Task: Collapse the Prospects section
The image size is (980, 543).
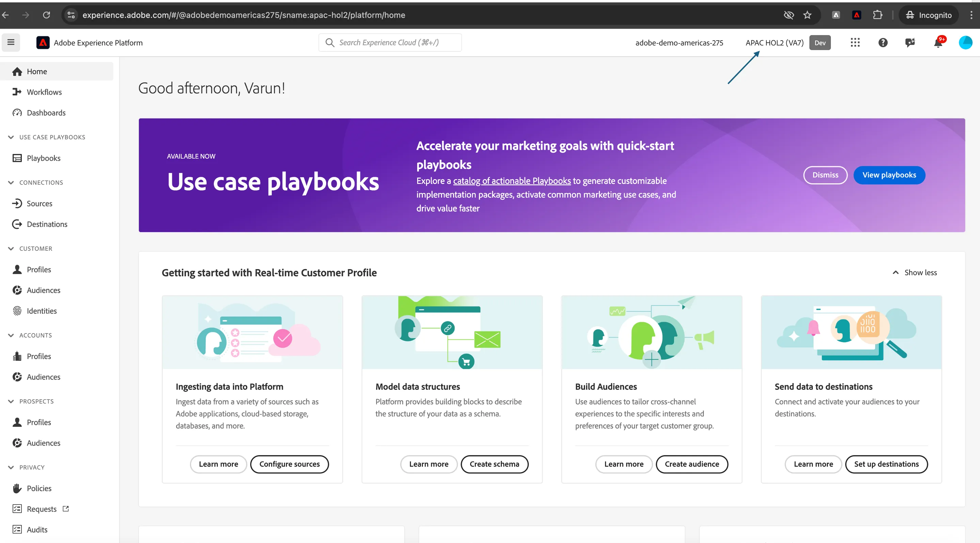Action: (x=11, y=401)
